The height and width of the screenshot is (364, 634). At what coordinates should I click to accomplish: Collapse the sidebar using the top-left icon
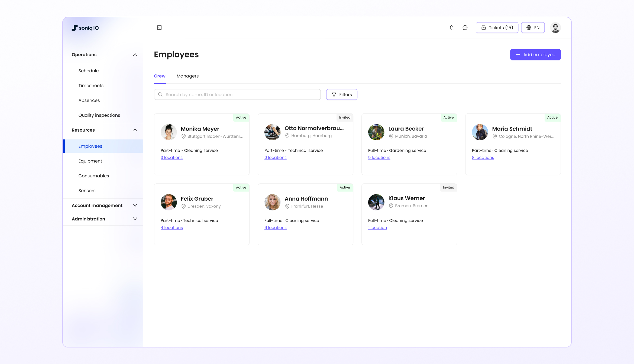tap(159, 27)
